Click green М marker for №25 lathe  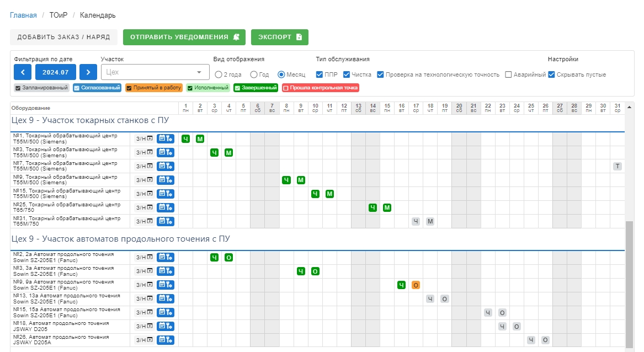pos(387,207)
